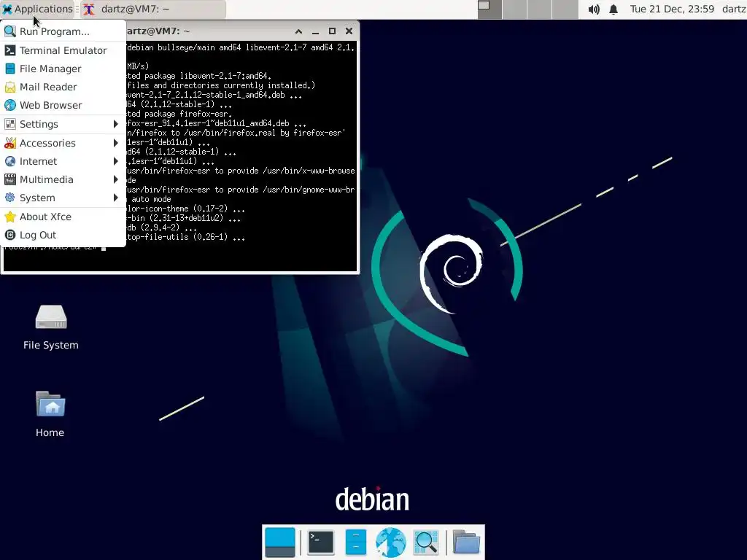The height and width of the screenshot is (560, 747).
Task: Open the clock showing Tue 21 Dec
Action: (672, 9)
